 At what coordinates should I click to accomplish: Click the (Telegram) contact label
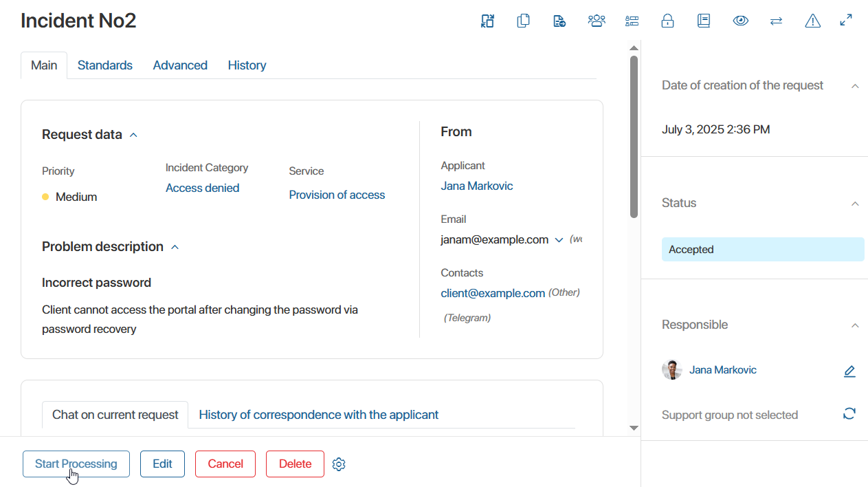tap(467, 318)
